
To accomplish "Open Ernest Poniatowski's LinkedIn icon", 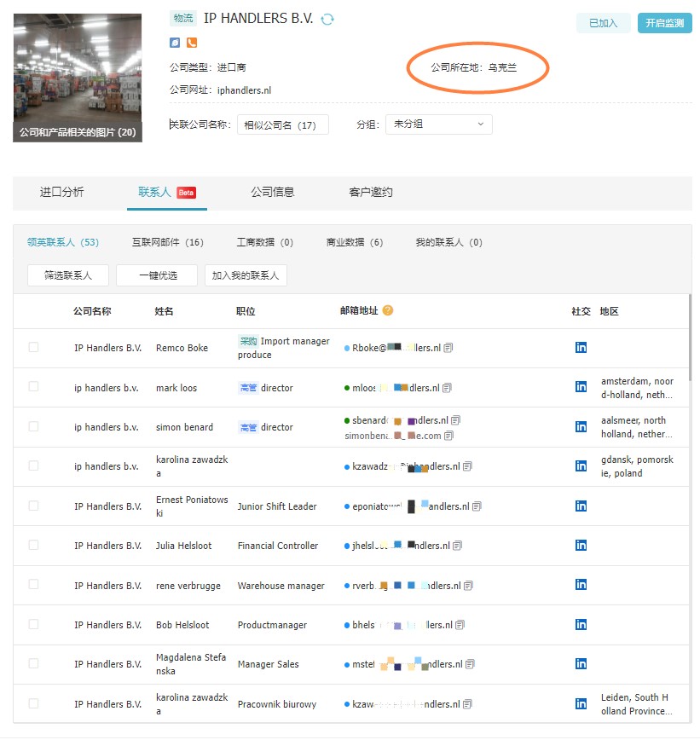I will (581, 506).
